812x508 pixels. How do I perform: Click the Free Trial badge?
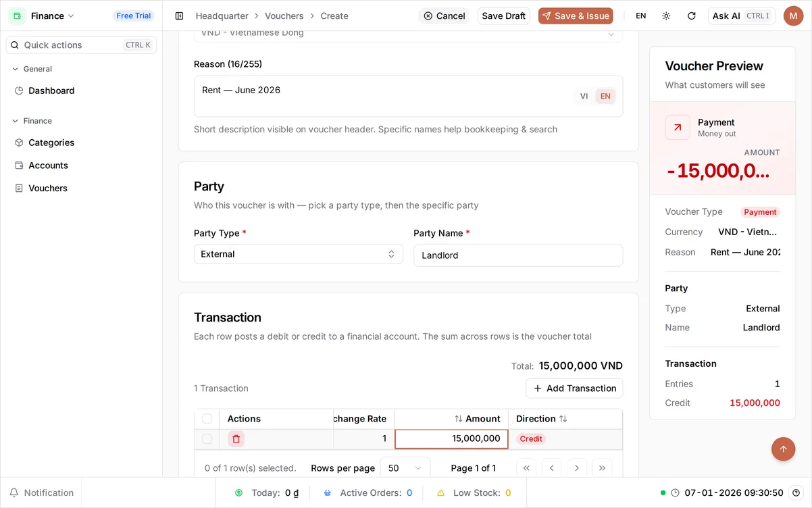point(134,16)
